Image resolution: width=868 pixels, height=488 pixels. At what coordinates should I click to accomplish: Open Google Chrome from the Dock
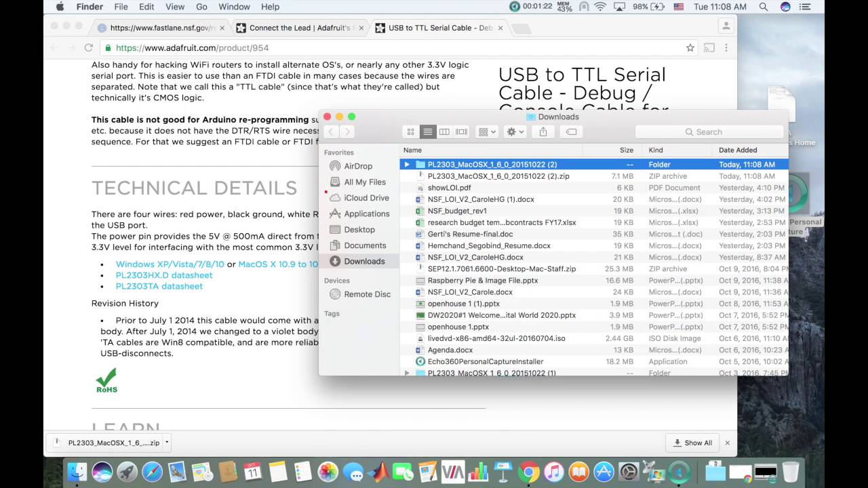click(x=528, y=472)
